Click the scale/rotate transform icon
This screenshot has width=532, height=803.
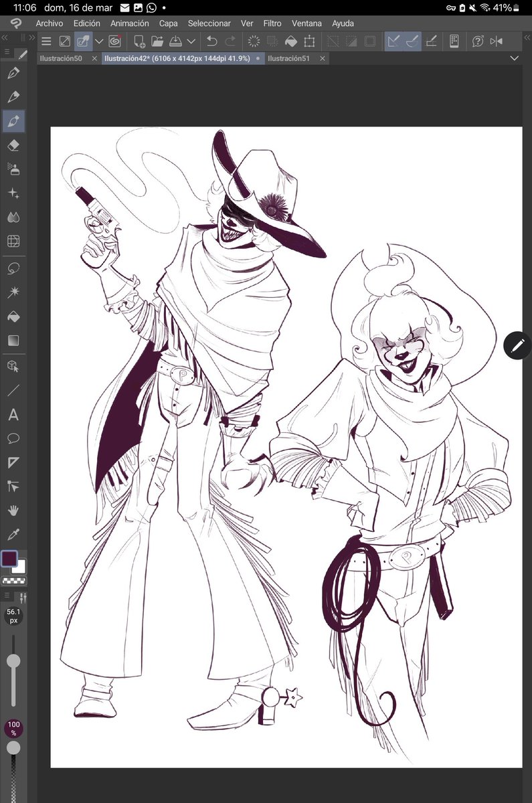309,41
